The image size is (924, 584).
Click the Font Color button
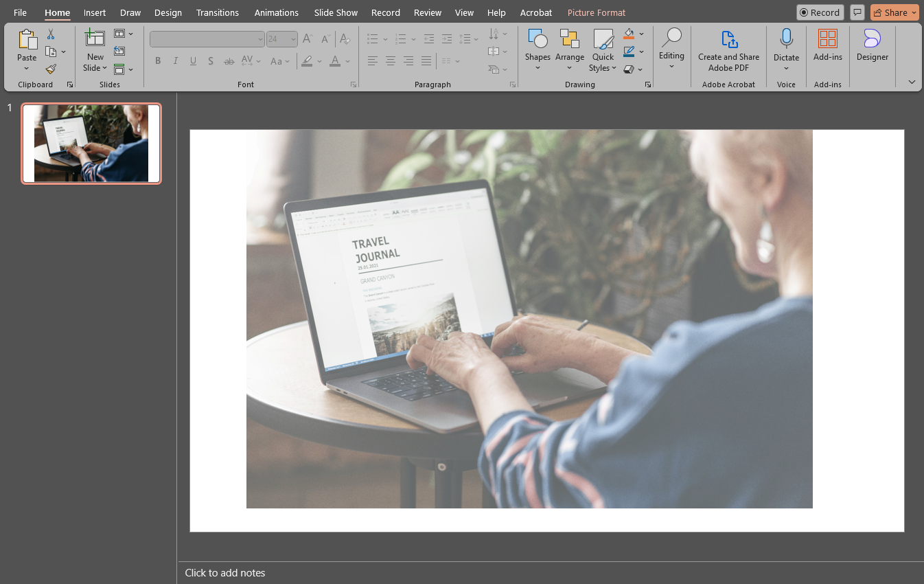335,61
